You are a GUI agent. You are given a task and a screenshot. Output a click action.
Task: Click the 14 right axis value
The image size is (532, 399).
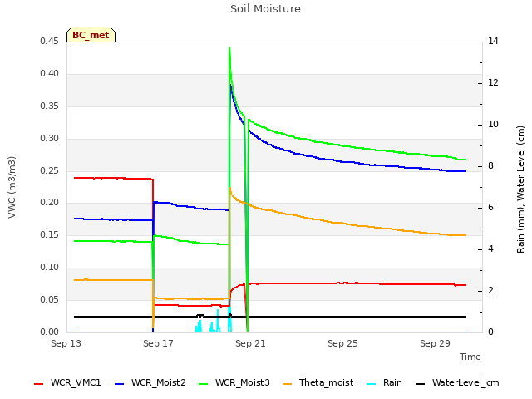(x=493, y=41)
